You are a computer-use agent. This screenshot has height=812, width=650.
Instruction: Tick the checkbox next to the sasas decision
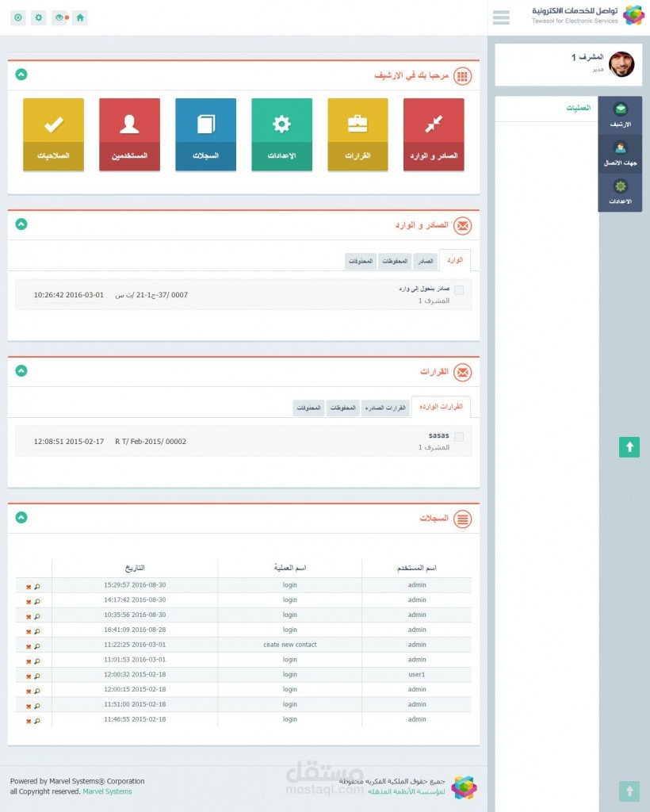[458, 435]
